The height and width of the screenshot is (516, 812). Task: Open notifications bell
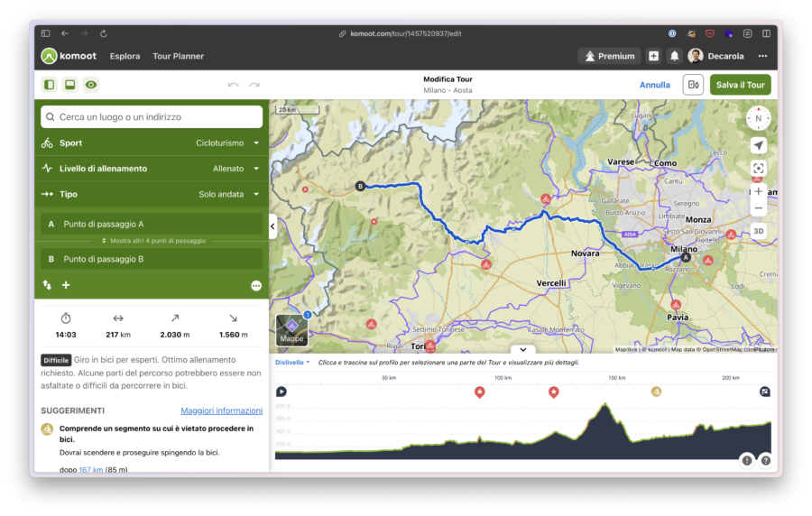pyautogui.click(x=674, y=56)
